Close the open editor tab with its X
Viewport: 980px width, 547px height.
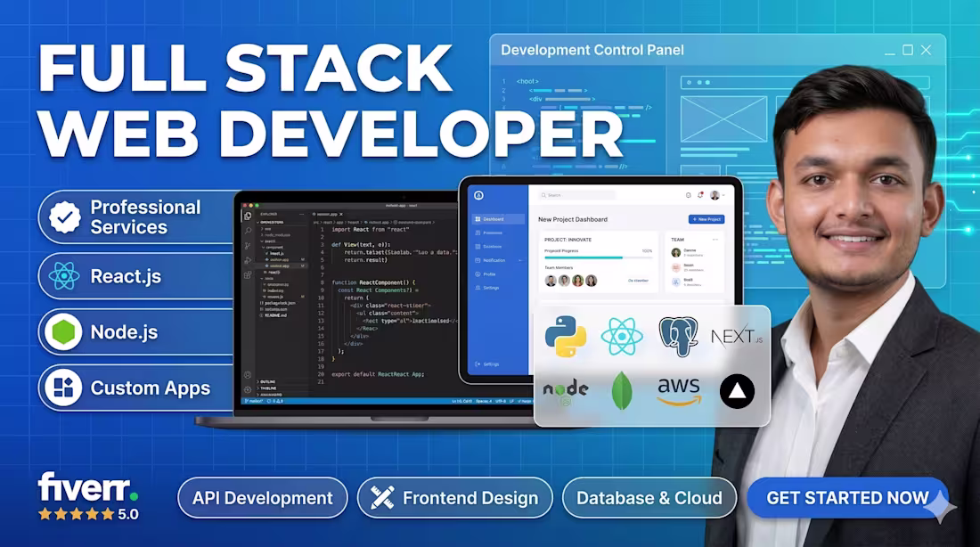[341, 215]
